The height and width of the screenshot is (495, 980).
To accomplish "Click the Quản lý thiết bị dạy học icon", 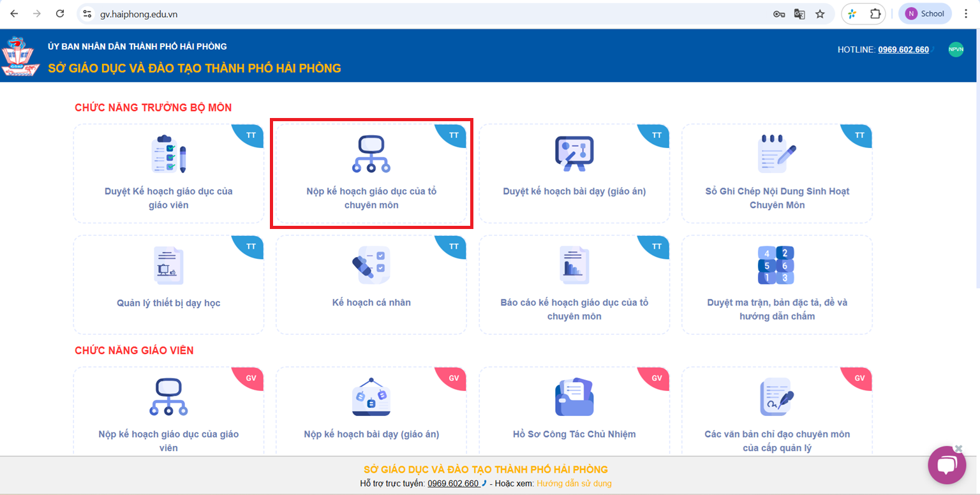I will [x=168, y=265].
